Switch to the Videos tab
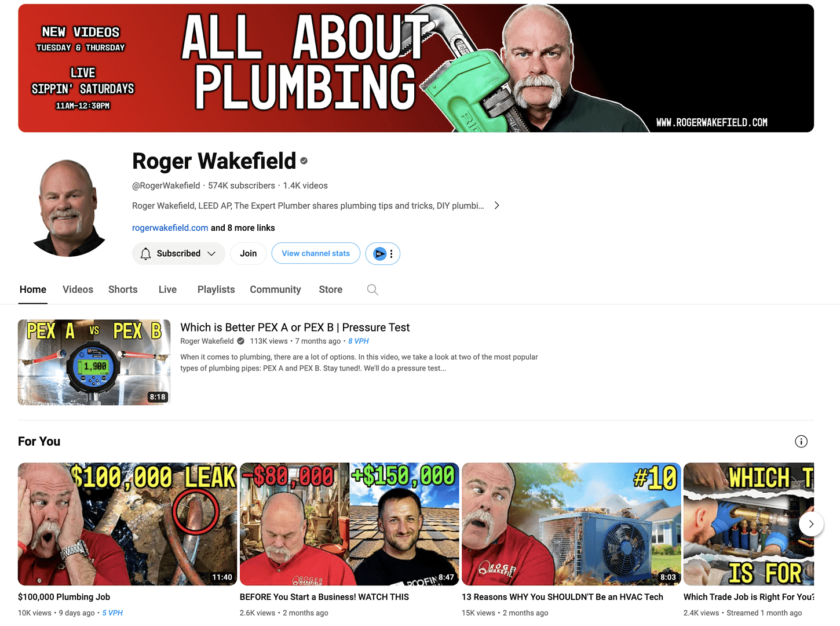This screenshot has height=626, width=840. 78,289
